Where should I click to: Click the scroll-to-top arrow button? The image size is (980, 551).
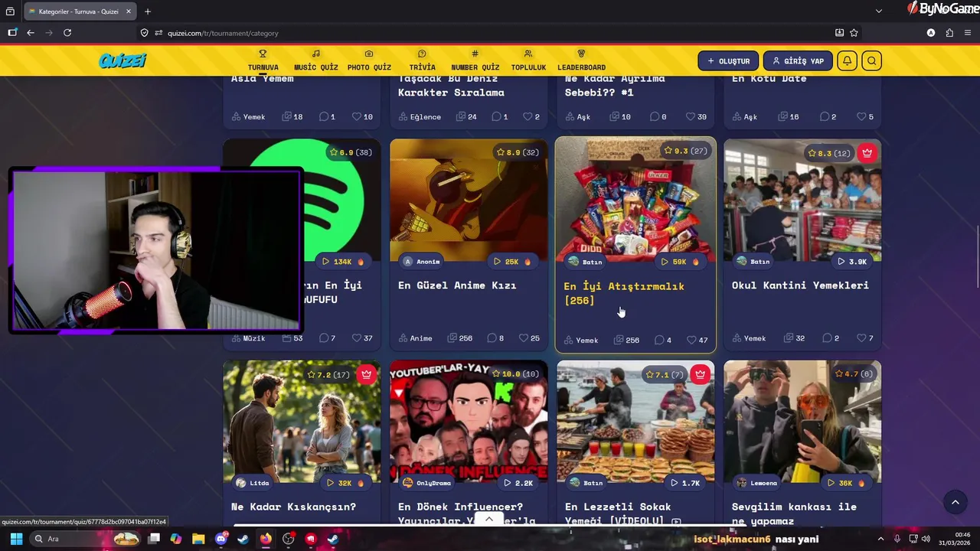(955, 502)
